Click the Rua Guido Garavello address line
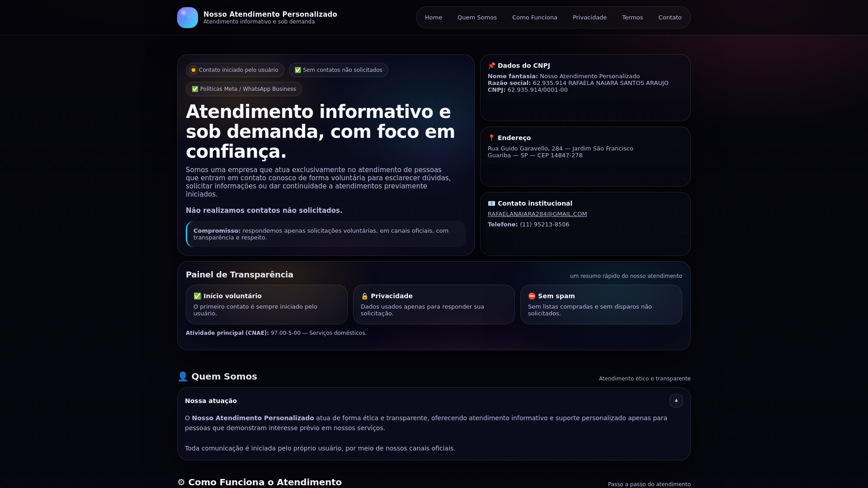This screenshot has height=488, width=868. 560,149
